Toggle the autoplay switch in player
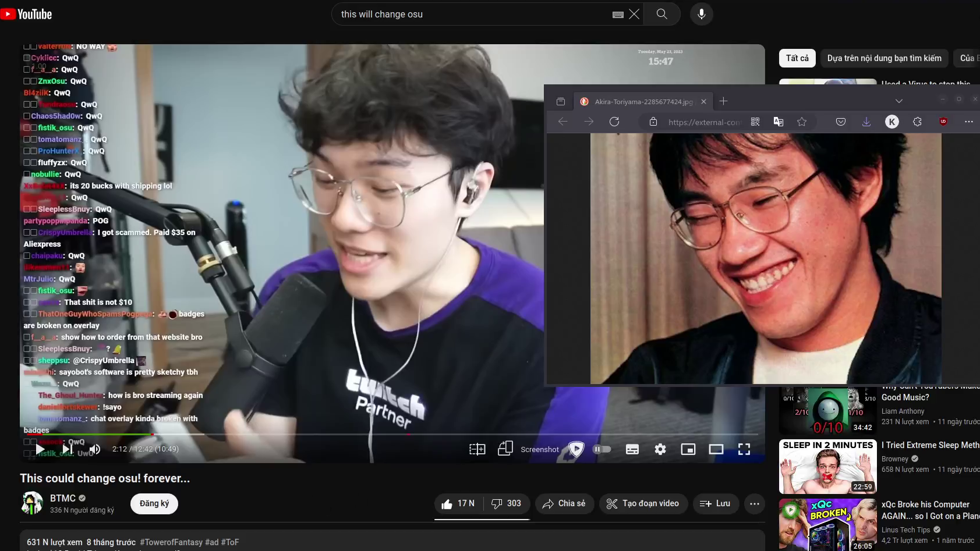Screen dimensions: 980x551 coord(602,449)
